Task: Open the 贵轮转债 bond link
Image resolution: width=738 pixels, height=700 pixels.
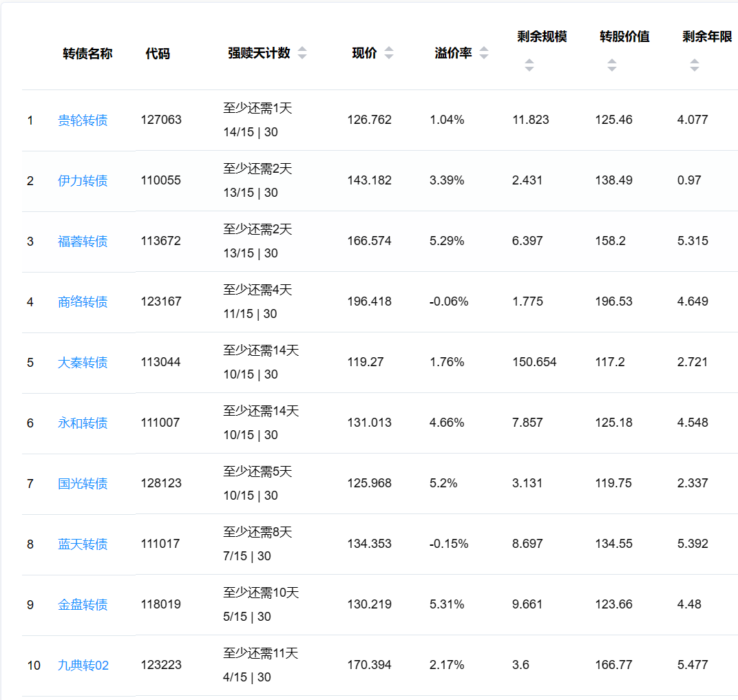Action: [x=83, y=120]
